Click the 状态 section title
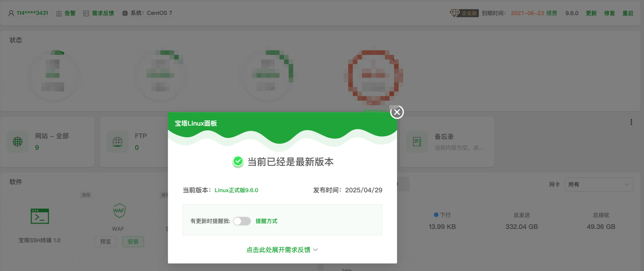 (16, 40)
